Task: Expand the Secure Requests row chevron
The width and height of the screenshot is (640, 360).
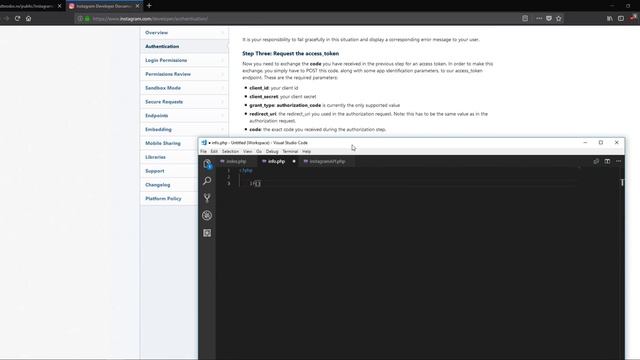Action: coord(222,102)
